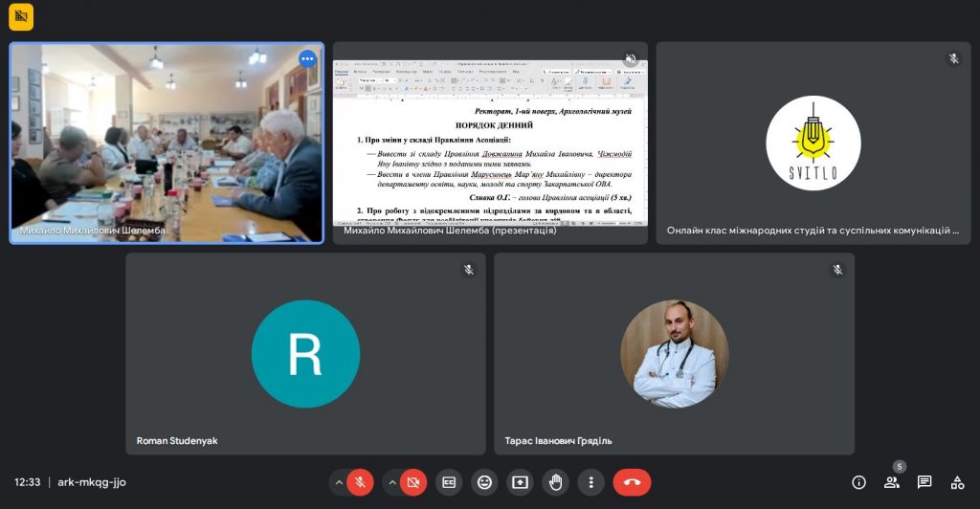Select the shared presentation document tile

(490, 142)
